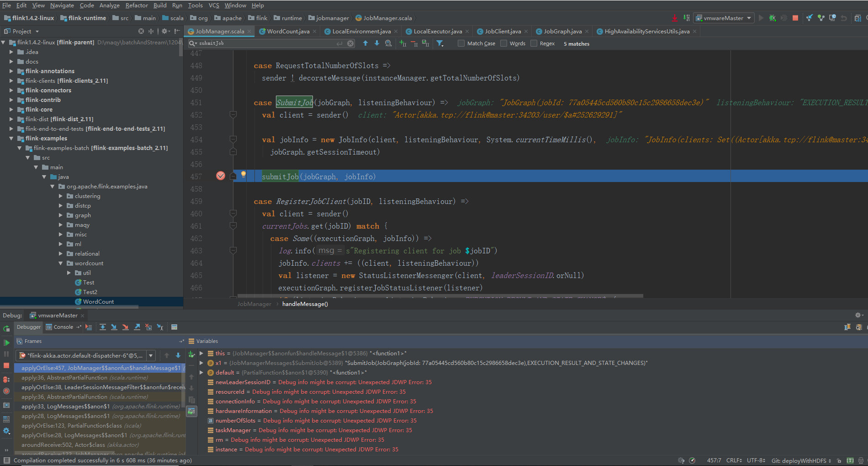
Task: Click the JobManager breadcrumb
Action: (x=254, y=304)
